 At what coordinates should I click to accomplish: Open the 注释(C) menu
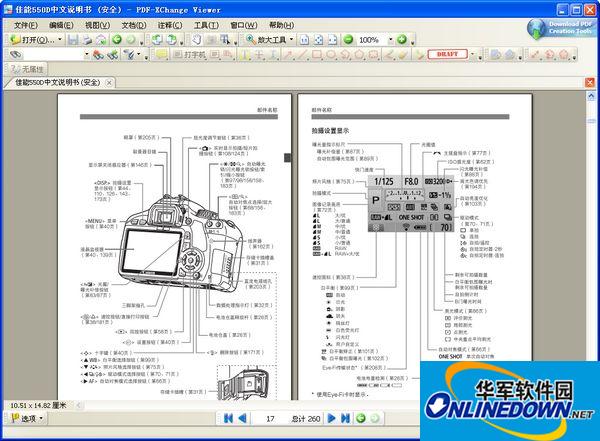(170, 25)
